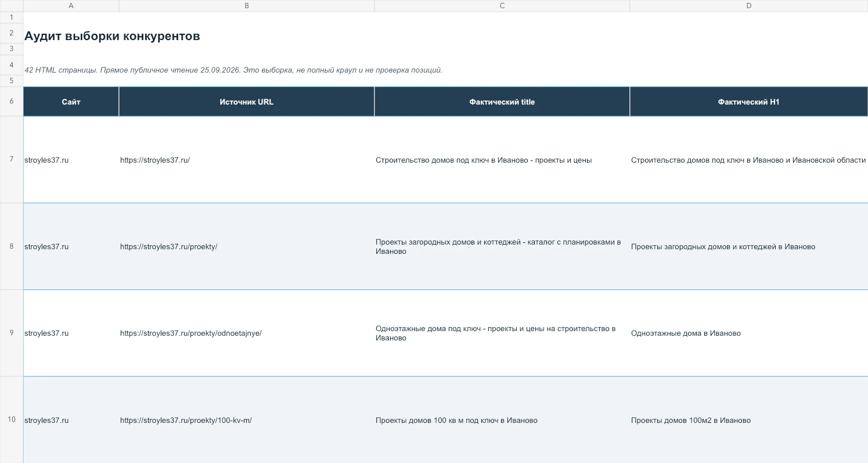Select row 7 header number
This screenshot has height=463, width=868.
(12, 160)
